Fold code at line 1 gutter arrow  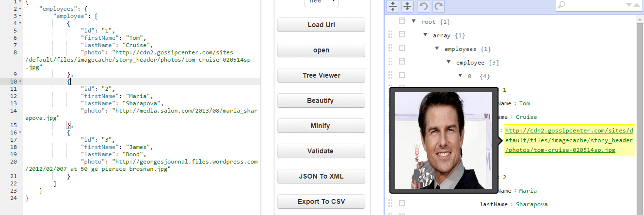tap(21, 2)
